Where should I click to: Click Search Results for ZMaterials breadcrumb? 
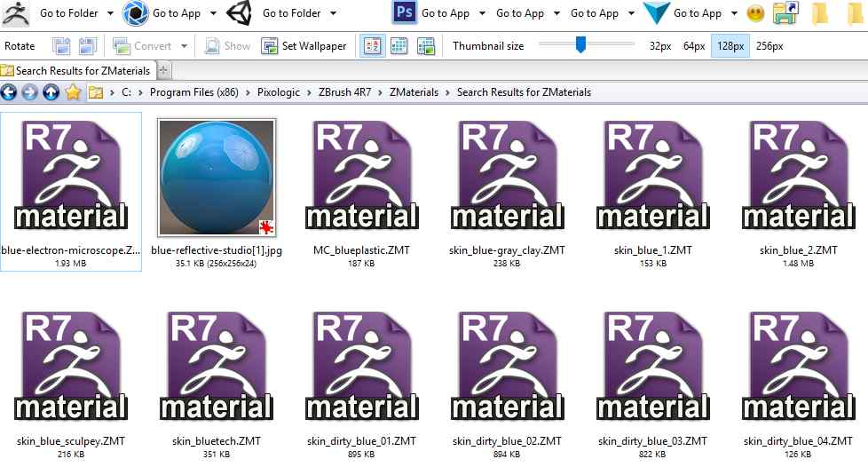pyautogui.click(x=524, y=92)
